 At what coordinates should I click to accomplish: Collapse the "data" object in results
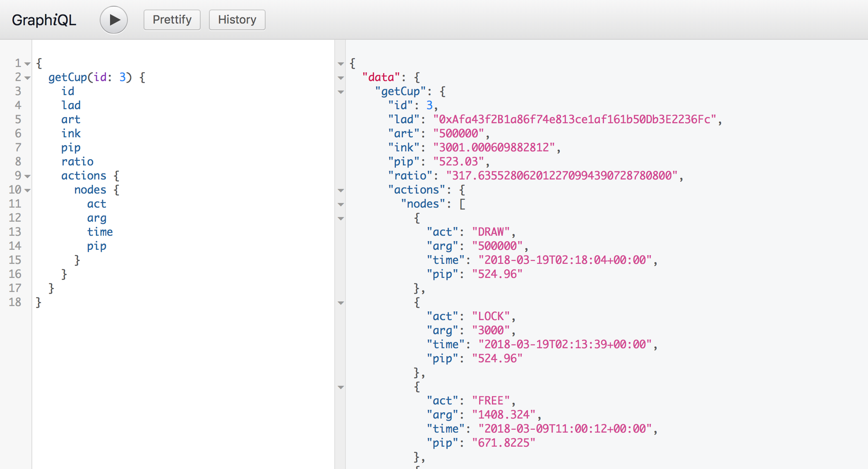pos(341,78)
